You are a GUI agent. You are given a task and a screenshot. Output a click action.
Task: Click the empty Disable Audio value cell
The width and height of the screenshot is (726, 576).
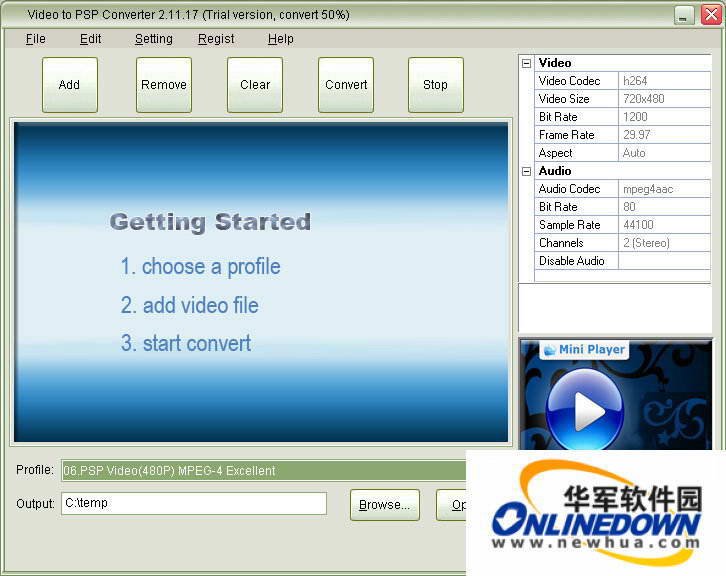click(x=664, y=262)
